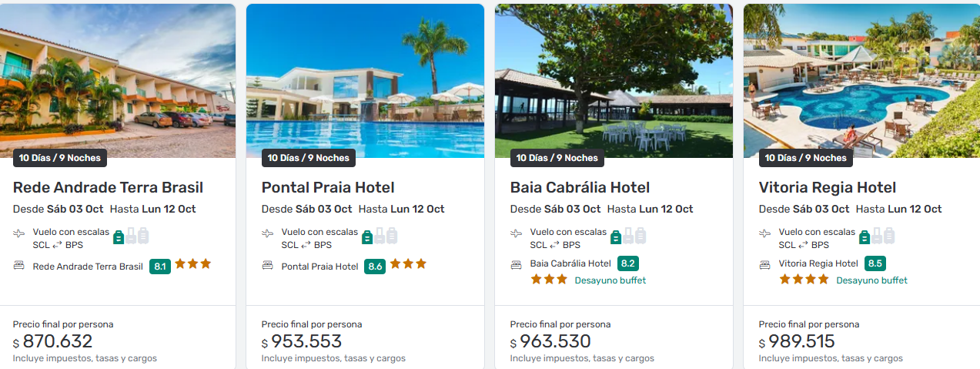Click the star rating of Vitoria Regia Hotel
The width and height of the screenshot is (980, 369).
click(804, 280)
